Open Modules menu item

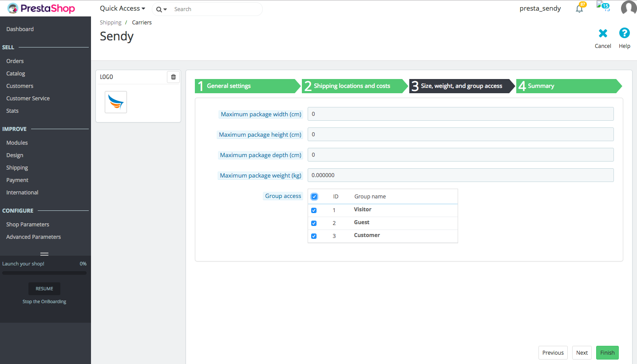click(17, 142)
